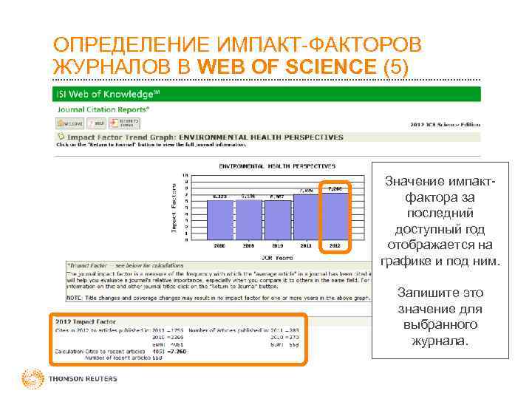Select the Journal Citation Reports title
Screen dimensions: 532x399
pos(103,109)
